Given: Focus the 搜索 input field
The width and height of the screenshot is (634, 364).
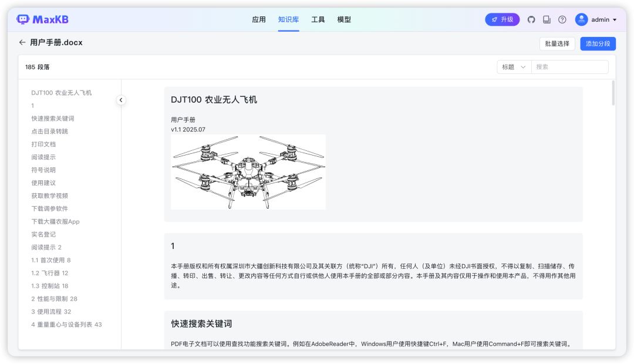Looking at the screenshot, I should click(x=569, y=67).
